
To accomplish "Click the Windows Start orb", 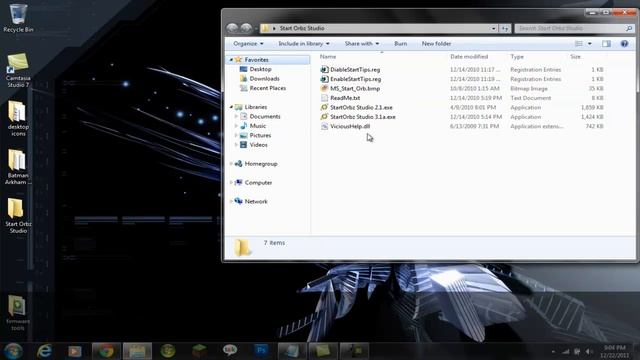I will [13, 351].
